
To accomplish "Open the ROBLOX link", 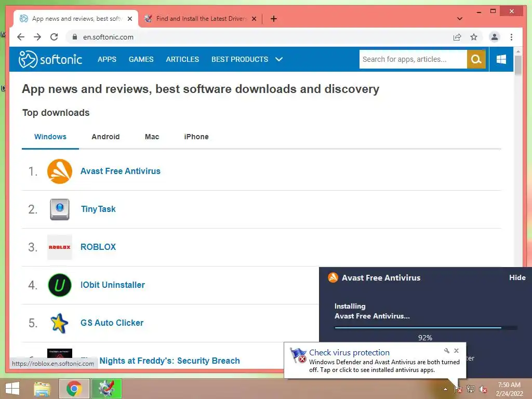I will coord(98,247).
